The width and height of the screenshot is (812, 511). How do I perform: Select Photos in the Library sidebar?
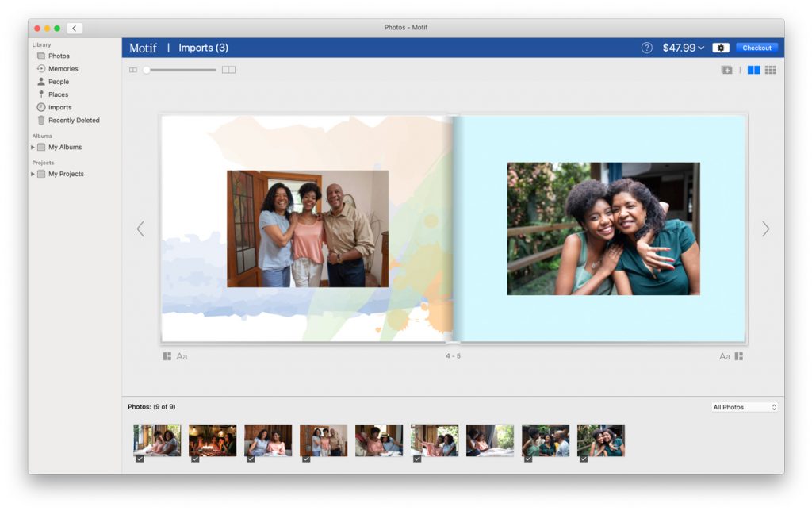tap(59, 56)
